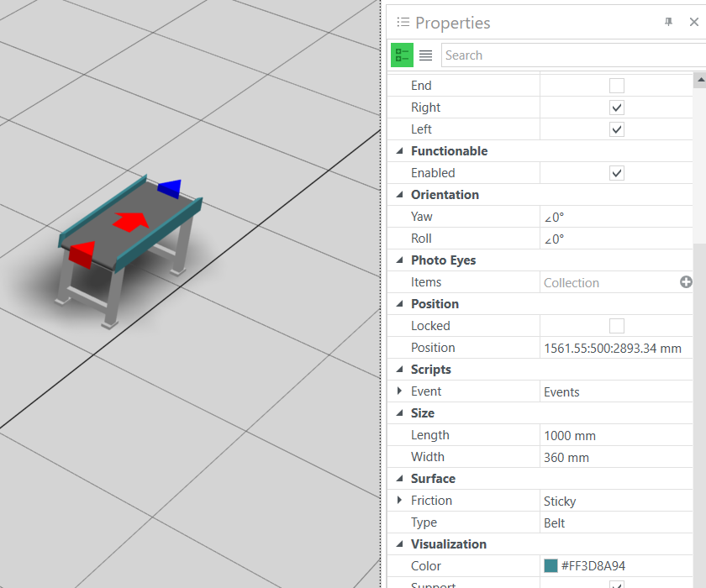Click the small red arrow at conveyor start

82,255
